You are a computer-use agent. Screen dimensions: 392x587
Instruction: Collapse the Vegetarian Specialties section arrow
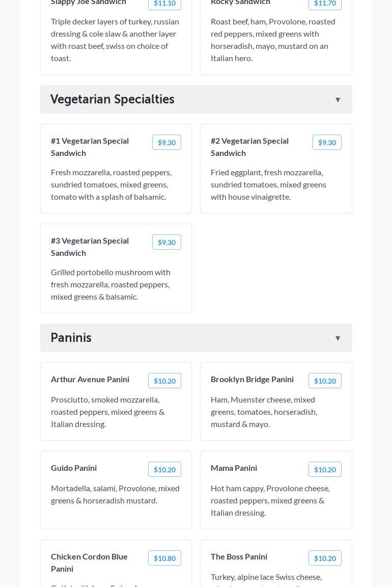[x=338, y=100]
